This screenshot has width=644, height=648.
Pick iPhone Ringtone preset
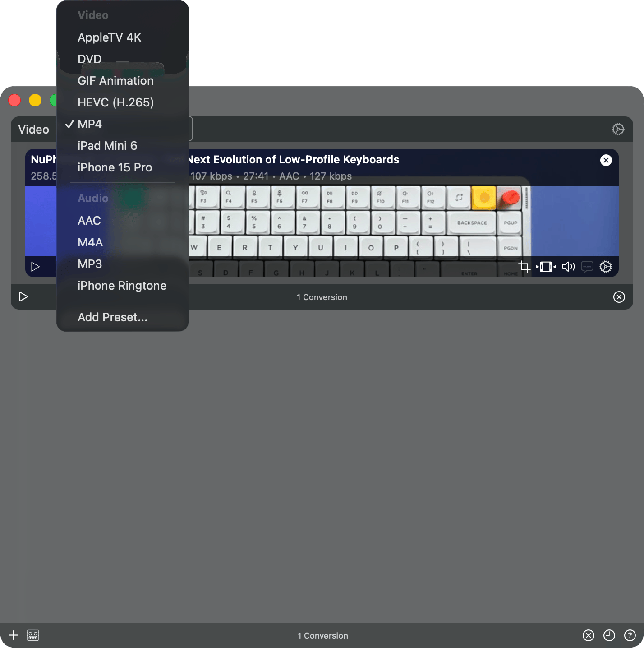(x=122, y=286)
